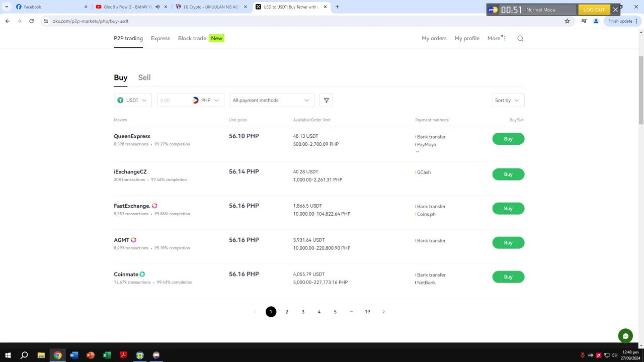The image size is (644, 362).
Task: Close the Facebook browser tab
Action: click(x=86, y=7)
